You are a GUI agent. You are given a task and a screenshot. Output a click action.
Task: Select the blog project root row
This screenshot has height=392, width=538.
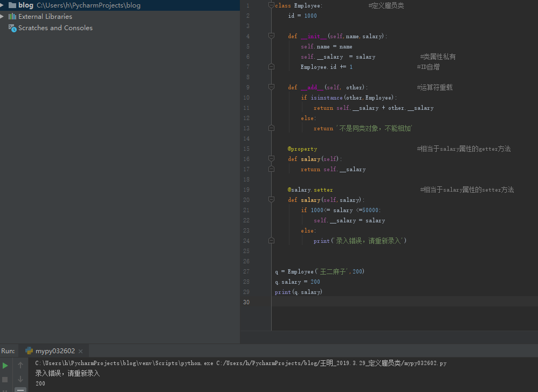point(120,5)
